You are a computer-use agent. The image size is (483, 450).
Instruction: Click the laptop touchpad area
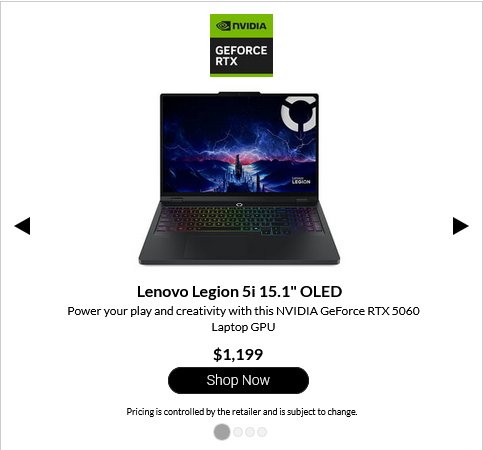(x=239, y=247)
